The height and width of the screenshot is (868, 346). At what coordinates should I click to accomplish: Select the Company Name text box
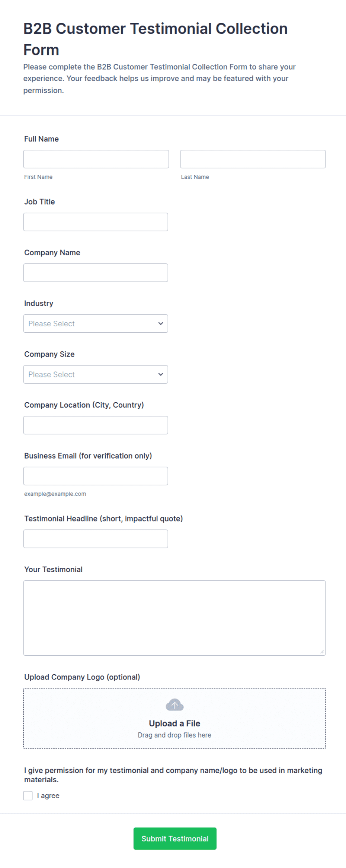96,273
